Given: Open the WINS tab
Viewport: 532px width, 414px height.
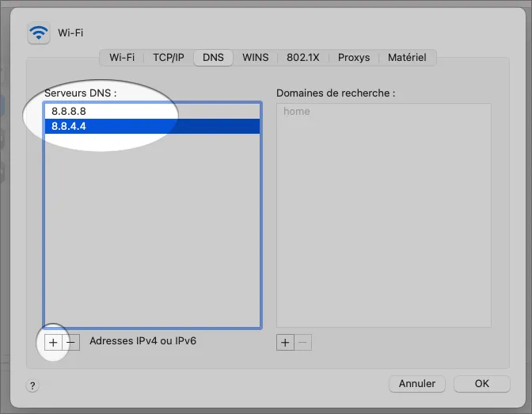Looking at the screenshot, I should click(x=256, y=58).
